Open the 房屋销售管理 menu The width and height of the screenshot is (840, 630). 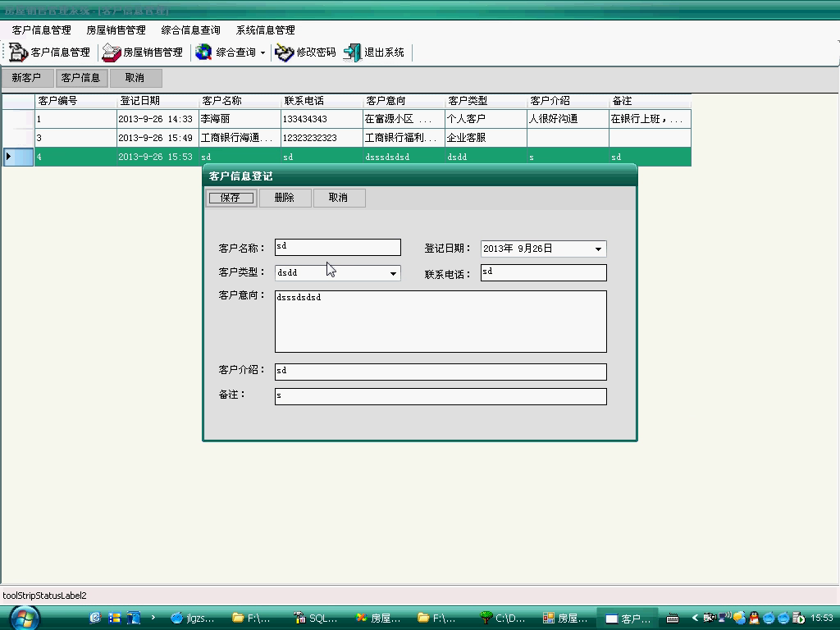click(x=116, y=30)
